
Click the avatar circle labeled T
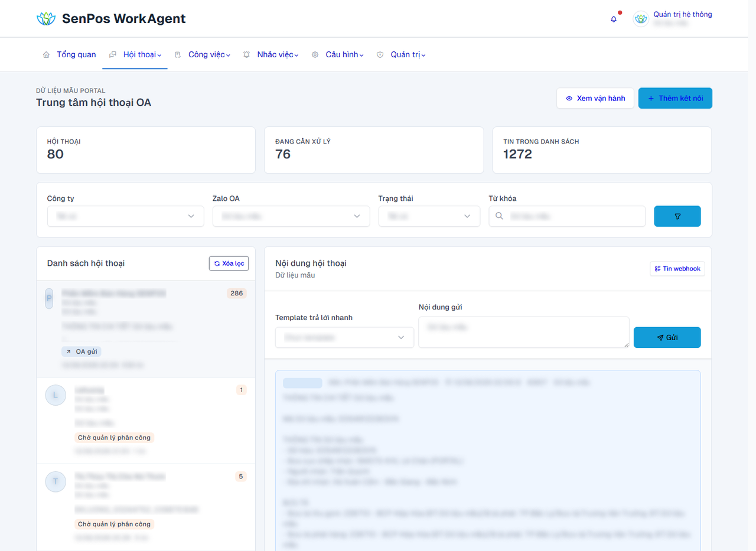tap(56, 482)
